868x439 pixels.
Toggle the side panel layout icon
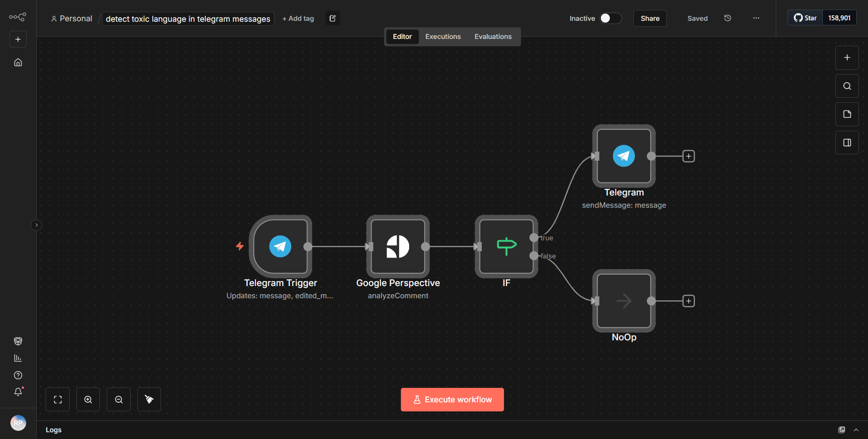(x=847, y=143)
